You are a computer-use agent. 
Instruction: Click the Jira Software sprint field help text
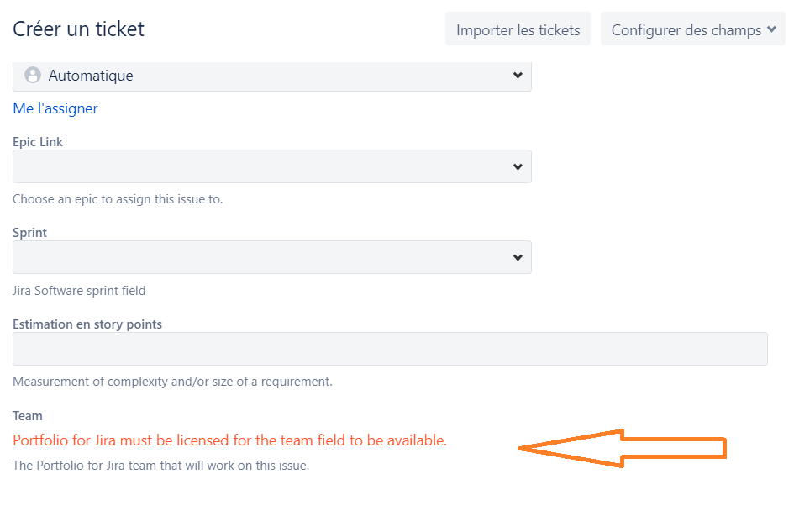(x=79, y=291)
